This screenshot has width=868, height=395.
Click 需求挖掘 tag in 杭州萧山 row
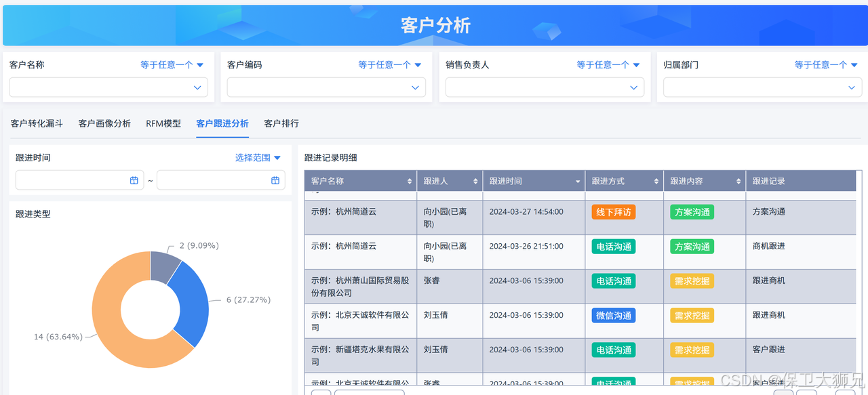point(692,281)
